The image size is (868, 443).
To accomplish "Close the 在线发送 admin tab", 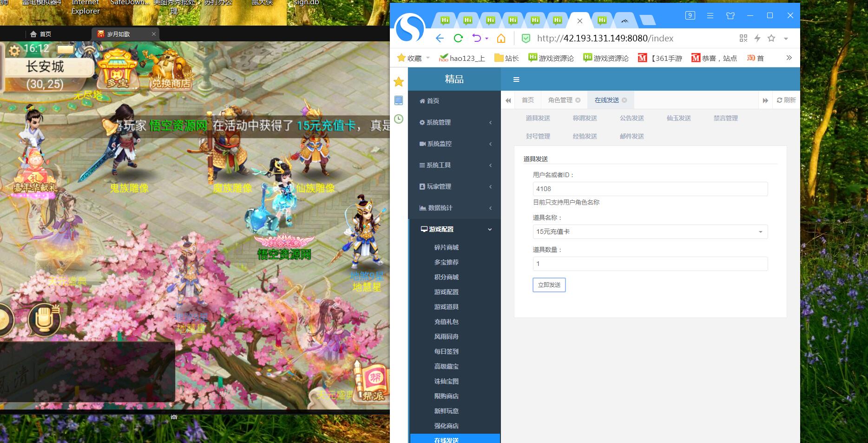I will tap(624, 100).
